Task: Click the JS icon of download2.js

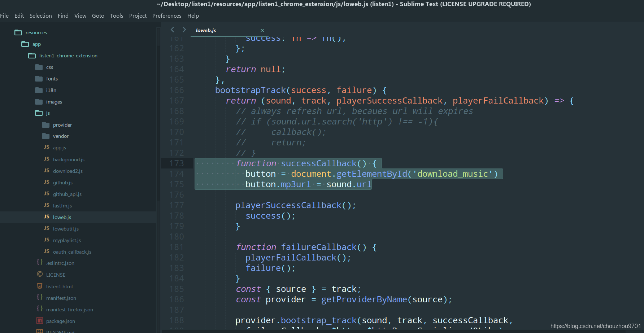Action: pyautogui.click(x=47, y=171)
